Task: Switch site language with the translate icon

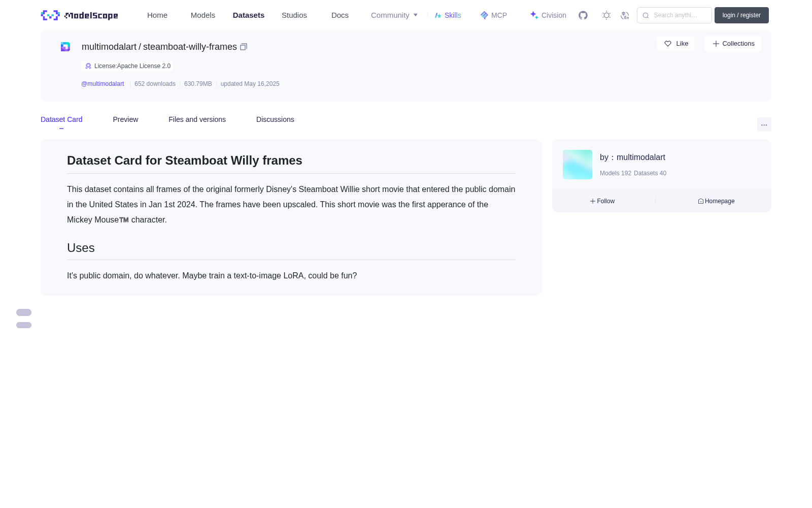Action: [x=625, y=15]
